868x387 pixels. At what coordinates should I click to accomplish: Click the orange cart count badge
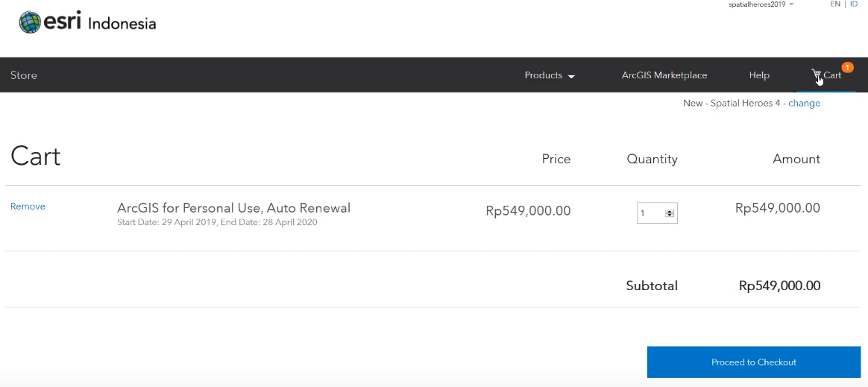[x=847, y=68]
